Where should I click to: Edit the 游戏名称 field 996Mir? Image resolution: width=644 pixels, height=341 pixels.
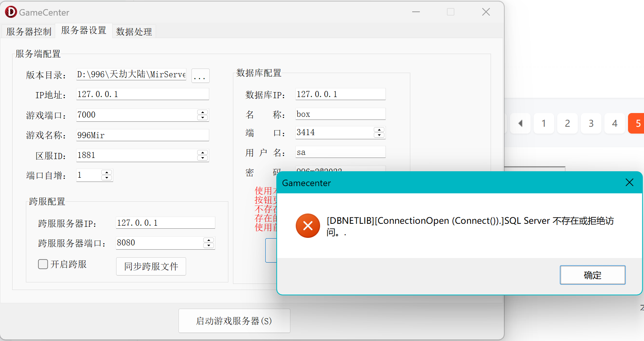coord(143,135)
